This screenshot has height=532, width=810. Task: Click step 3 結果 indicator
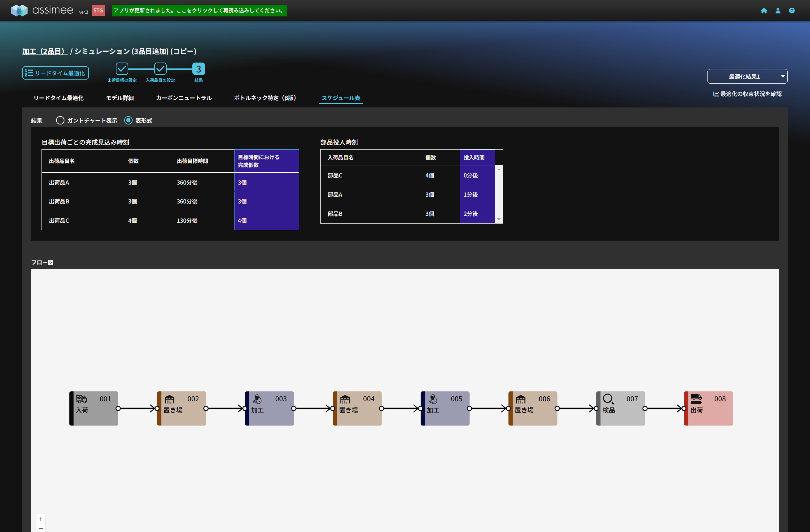(x=199, y=69)
